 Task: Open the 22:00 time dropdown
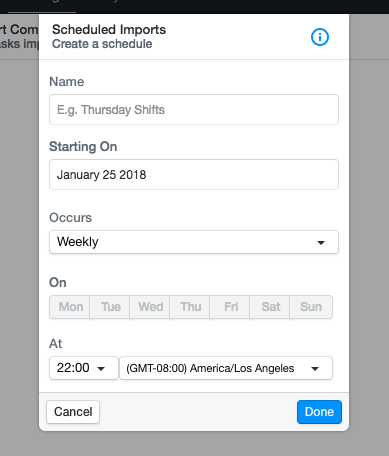[84, 368]
